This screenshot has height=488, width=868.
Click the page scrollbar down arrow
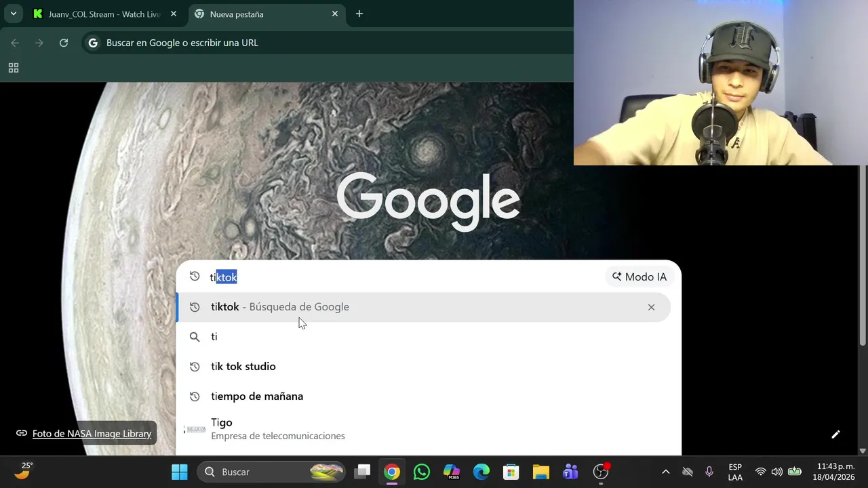click(863, 451)
